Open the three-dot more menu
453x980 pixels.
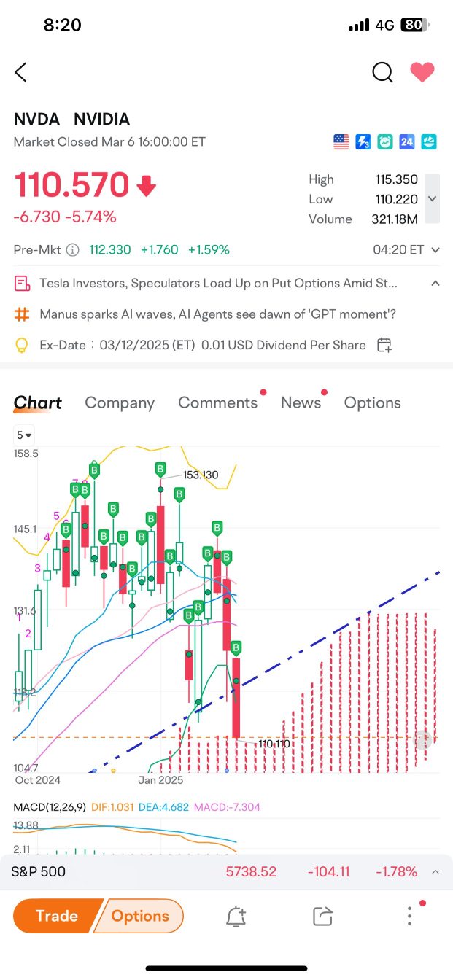[410, 916]
